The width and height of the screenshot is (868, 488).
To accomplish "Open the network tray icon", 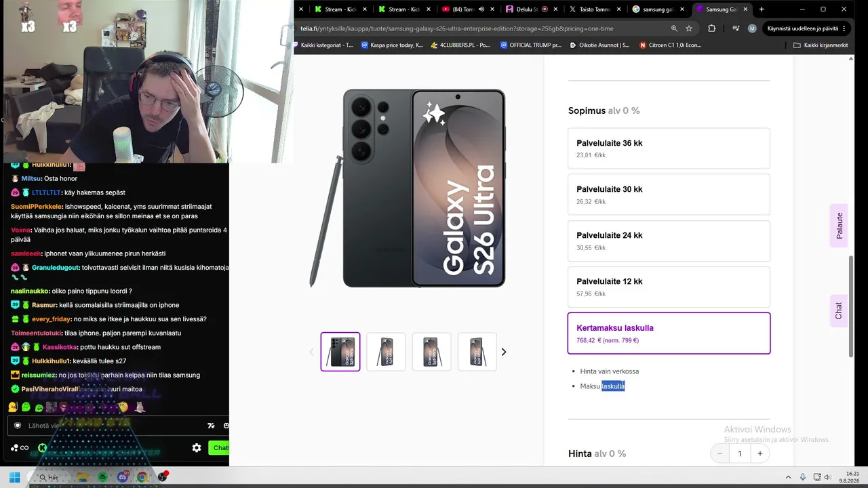I will 817,477.
